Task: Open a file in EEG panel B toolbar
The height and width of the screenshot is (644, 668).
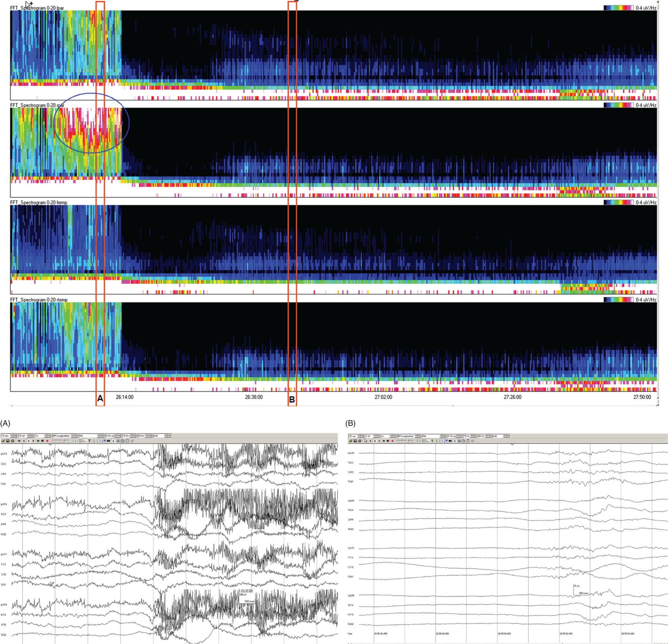Action: coord(350,441)
